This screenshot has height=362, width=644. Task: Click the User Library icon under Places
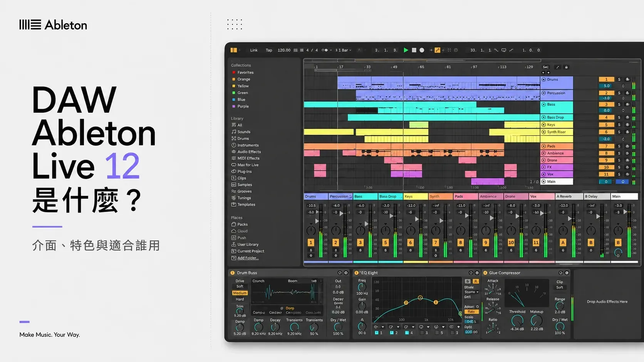click(x=233, y=244)
